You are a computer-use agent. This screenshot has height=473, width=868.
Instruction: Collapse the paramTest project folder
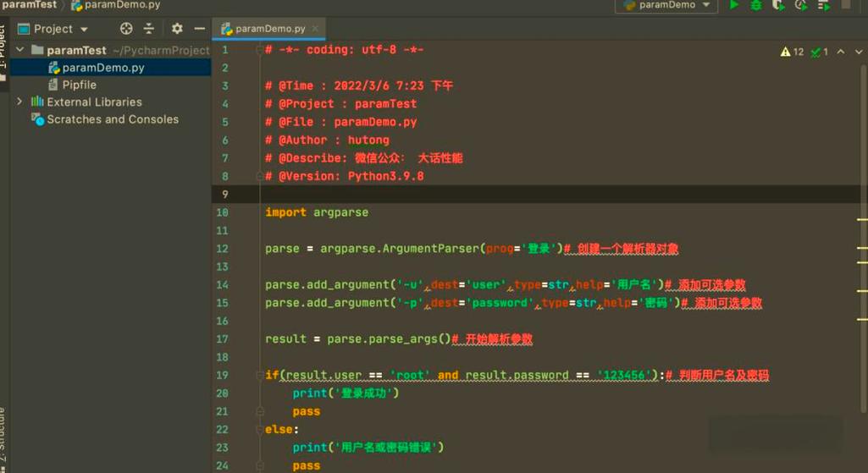[20, 50]
